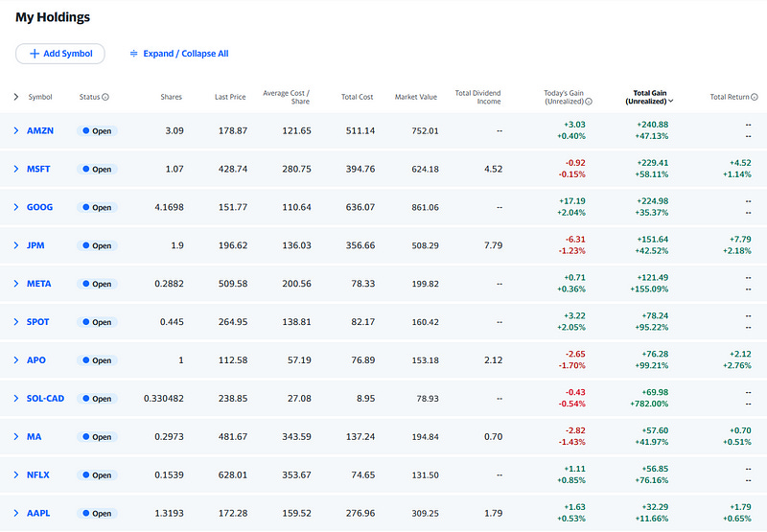
Task: Click MA last price 481.67
Action: tap(233, 437)
